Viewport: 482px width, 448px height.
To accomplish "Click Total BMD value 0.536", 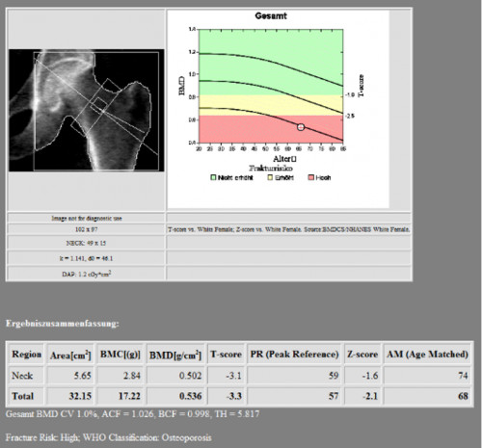I will tap(191, 396).
